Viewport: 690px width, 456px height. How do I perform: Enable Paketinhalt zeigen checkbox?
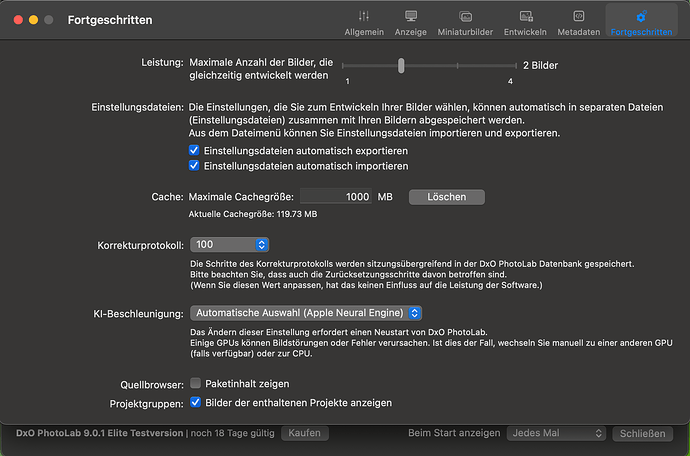(196, 383)
